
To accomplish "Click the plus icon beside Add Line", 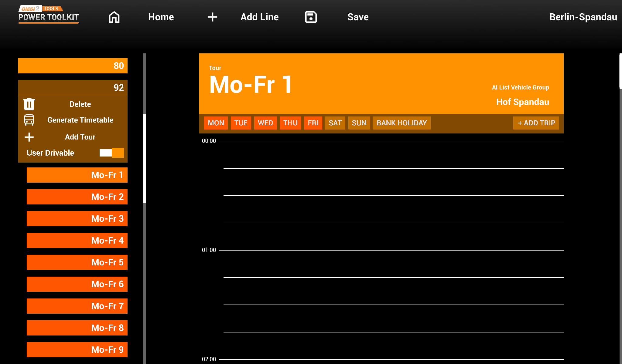I will 212,17.
